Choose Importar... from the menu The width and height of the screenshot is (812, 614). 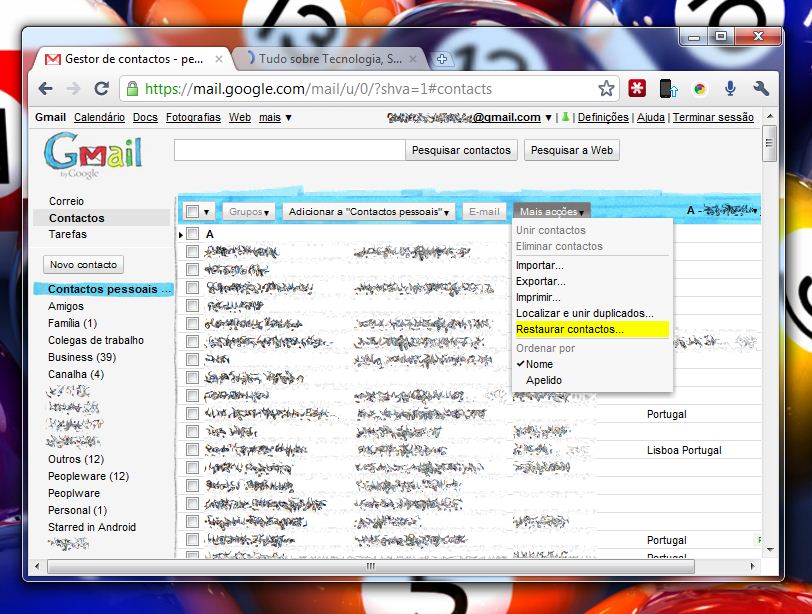tap(540, 266)
